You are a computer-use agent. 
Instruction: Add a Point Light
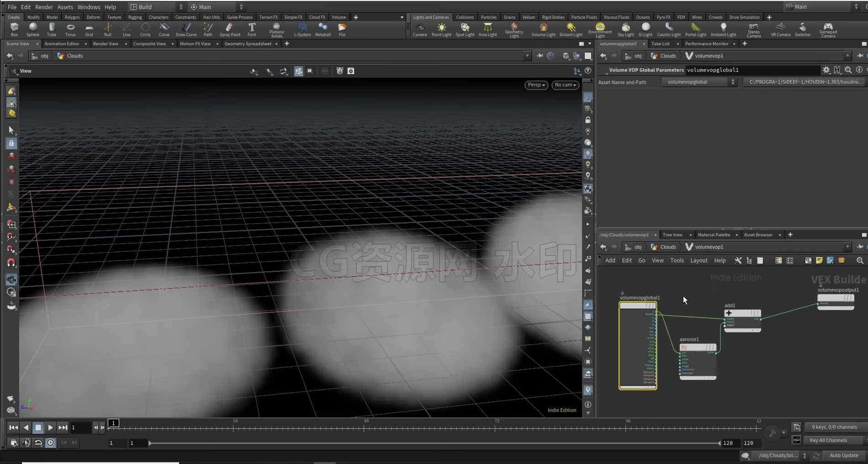pos(441,30)
